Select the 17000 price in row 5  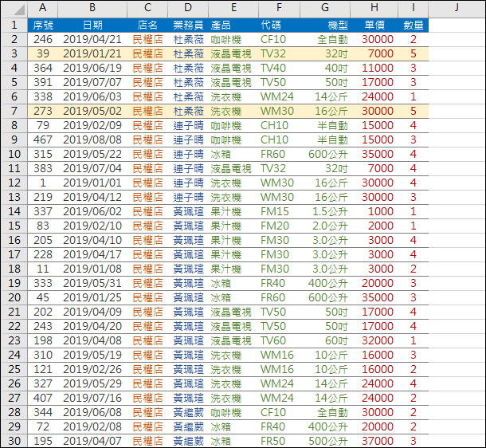click(x=374, y=82)
